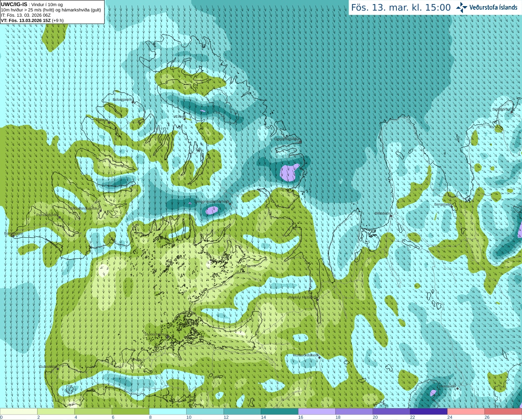
Task: Click the UWC/IG-IS model title text
Action: 14,4
